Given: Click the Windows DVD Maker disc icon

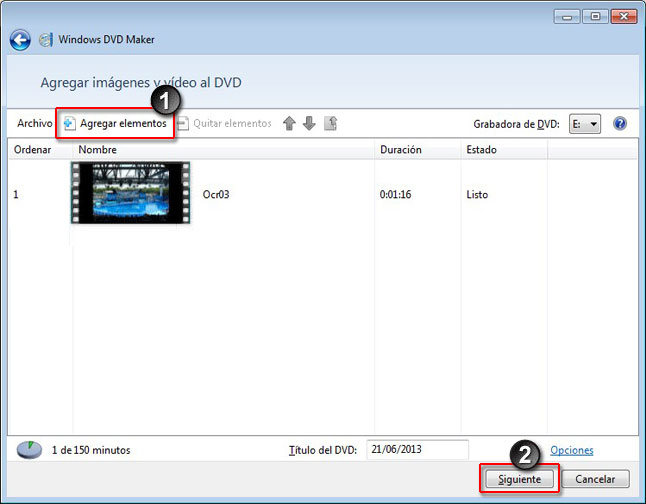Looking at the screenshot, I should point(46,40).
